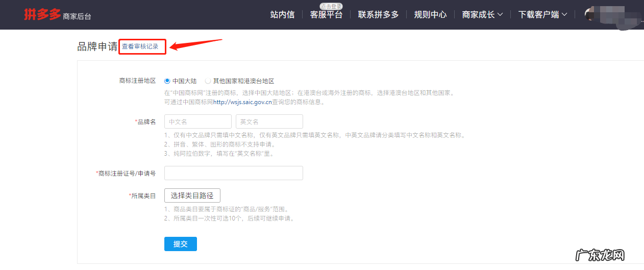
Task: Open 站内信 messages
Action: 282,15
